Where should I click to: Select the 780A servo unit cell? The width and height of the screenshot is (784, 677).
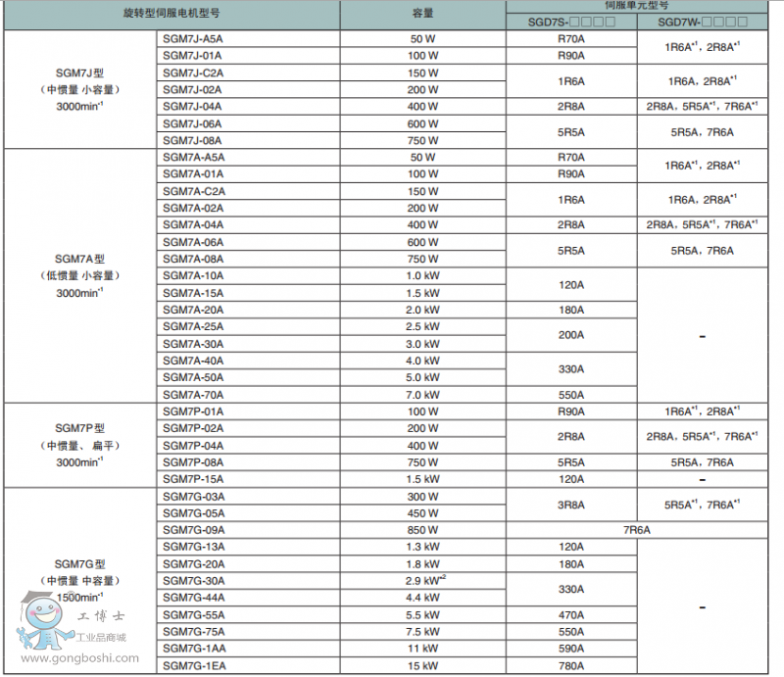[x=570, y=666]
